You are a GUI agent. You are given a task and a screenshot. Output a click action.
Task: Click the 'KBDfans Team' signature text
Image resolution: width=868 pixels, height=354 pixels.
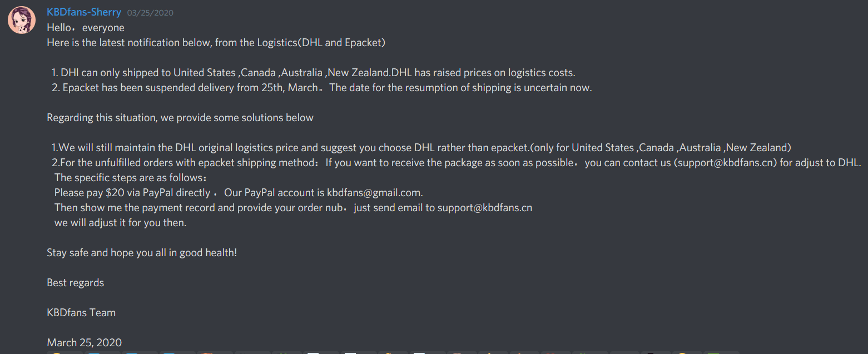click(81, 313)
